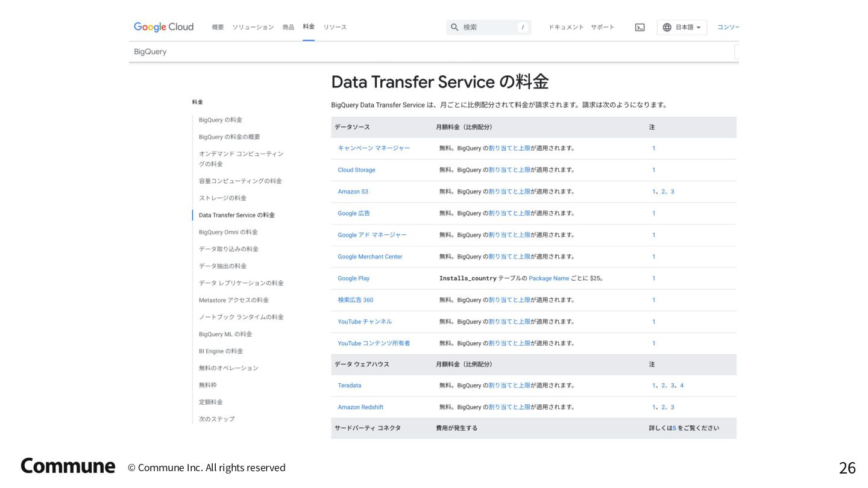The width and height of the screenshot is (868, 488).
Task: Go to Metastore アクセスの料金 sidebar item
Action: coord(234,300)
